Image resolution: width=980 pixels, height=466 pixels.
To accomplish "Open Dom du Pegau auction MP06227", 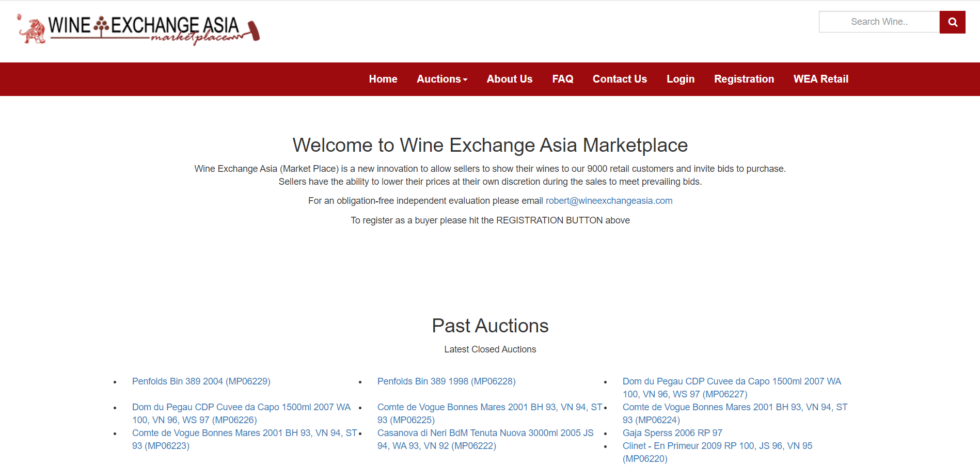I will [x=732, y=388].
